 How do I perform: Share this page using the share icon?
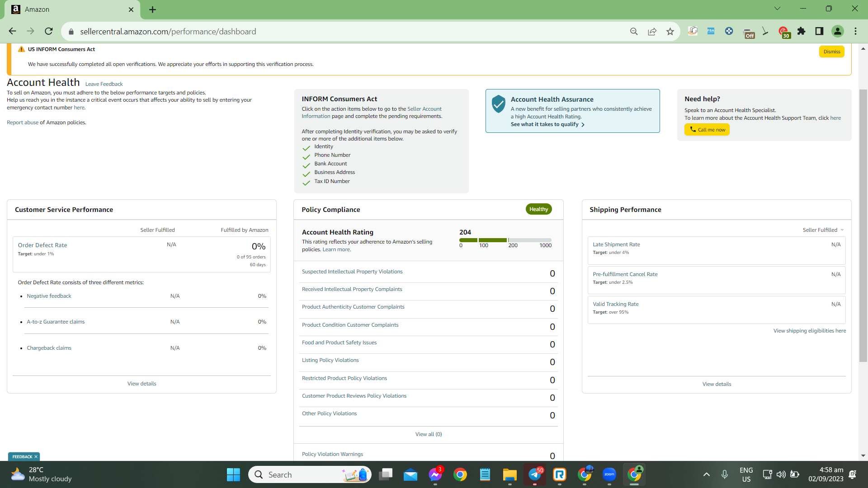pyautogui.click(x=652, y=31)
